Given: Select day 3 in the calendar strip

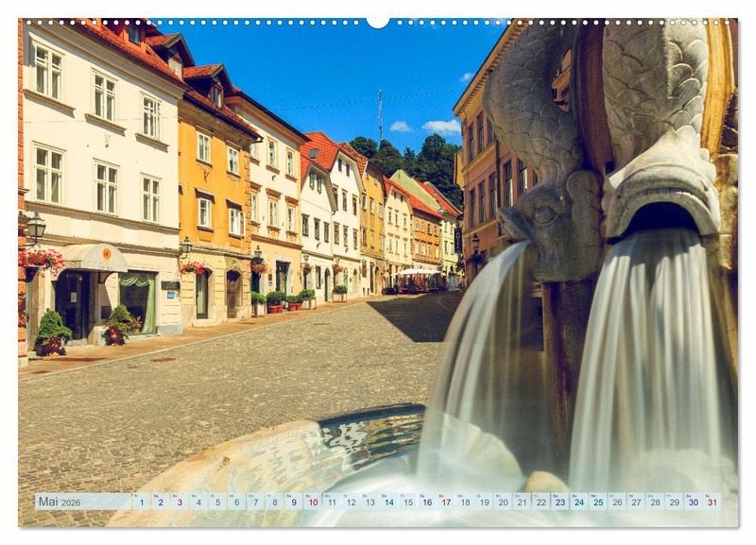Looking at the screenshot, I should [x=180, y=502].
